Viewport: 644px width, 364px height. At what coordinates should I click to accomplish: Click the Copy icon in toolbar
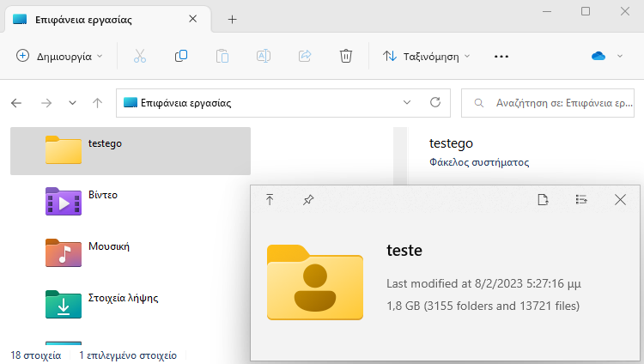point(181,56)
